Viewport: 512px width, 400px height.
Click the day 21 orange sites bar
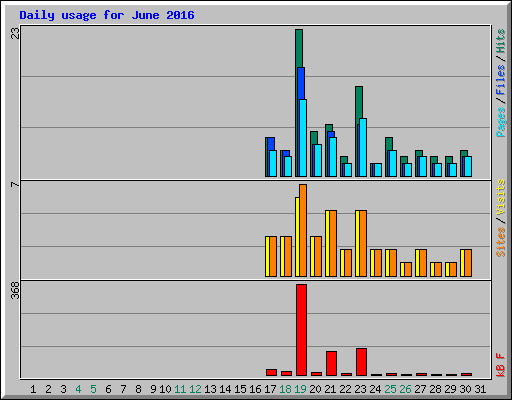click(333, 243)
